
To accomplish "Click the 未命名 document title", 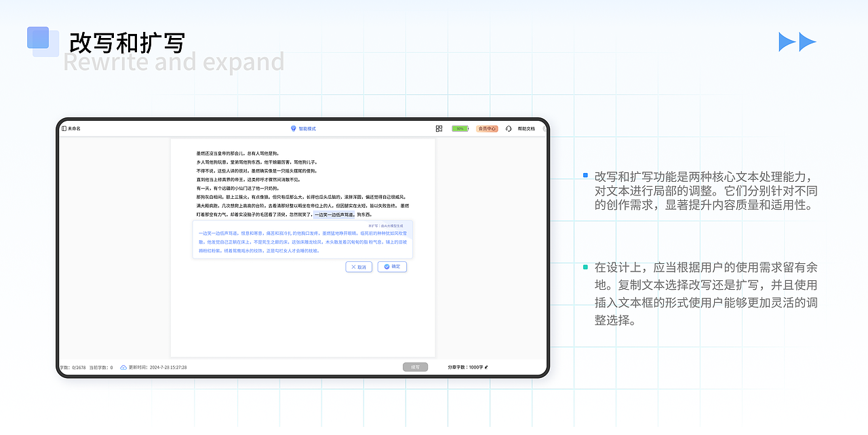I will pos(74,128).
